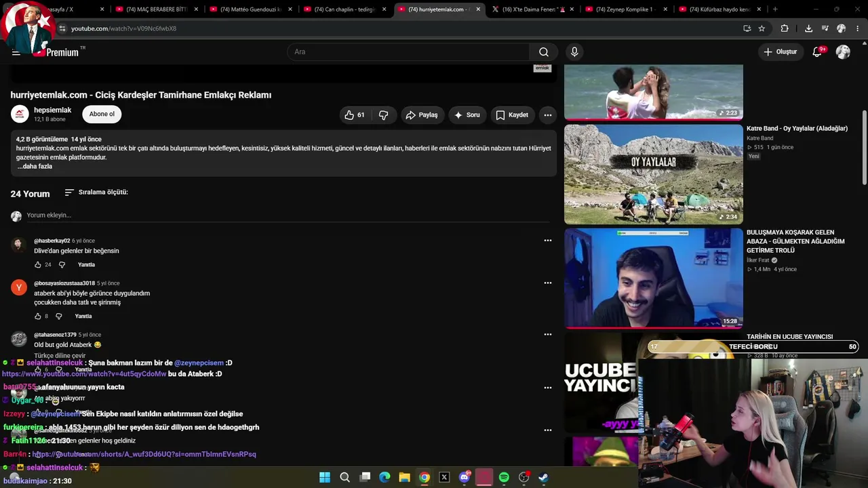Click the Soru ask button

(467, 115)
